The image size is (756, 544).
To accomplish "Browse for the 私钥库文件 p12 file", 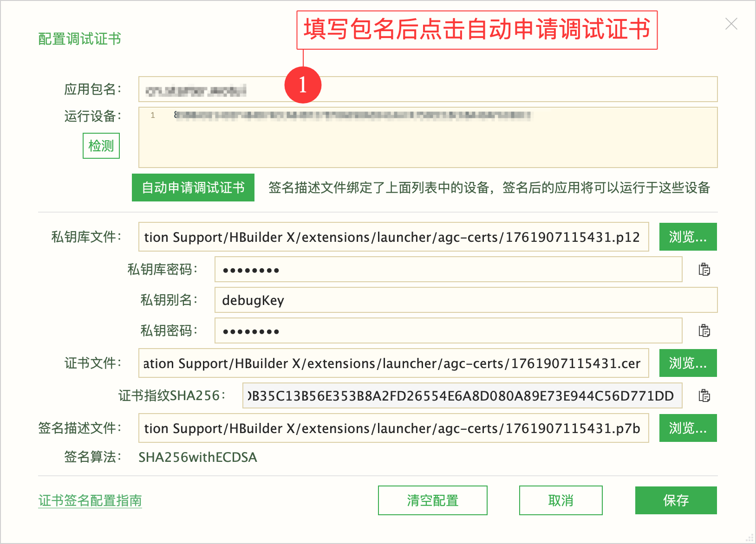I will pyautogui.click(x=687, y=237).
